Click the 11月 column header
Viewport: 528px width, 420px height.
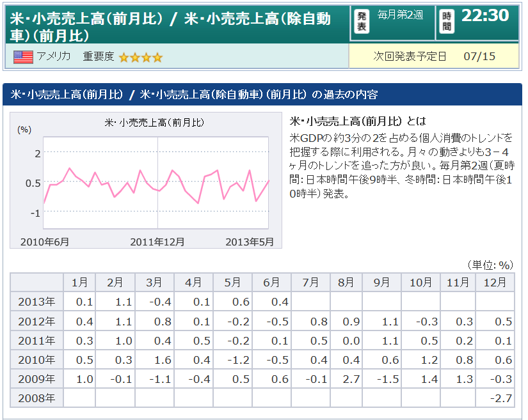click(x=458, y=282)
